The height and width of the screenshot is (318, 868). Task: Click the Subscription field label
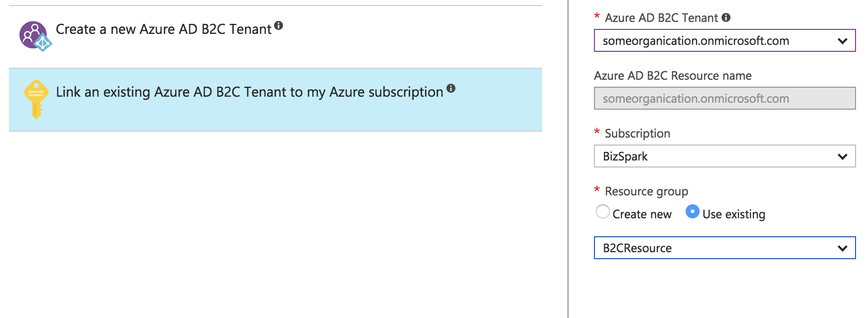637,134
